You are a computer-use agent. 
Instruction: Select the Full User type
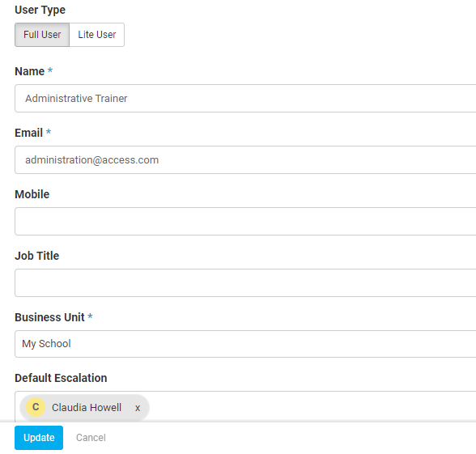[x=42, y=35]
